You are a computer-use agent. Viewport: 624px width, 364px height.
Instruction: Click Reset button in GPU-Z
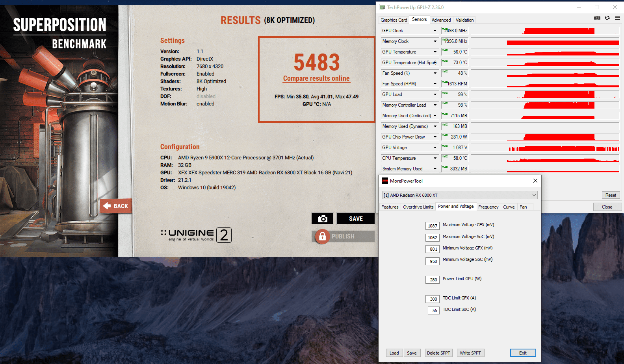coord(611,195)
